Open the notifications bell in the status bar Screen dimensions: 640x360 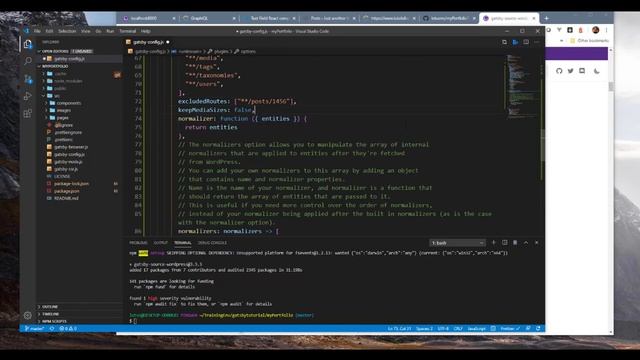[x=538, y=329]
